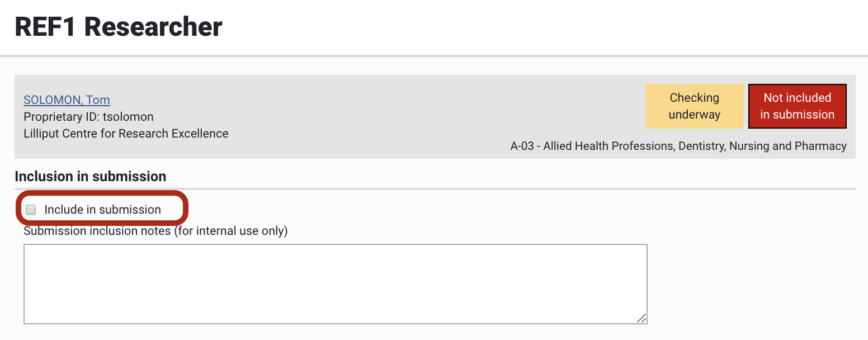Click the Submission inclusion notes field label
868x340 pixels.
tap(97, 231)
